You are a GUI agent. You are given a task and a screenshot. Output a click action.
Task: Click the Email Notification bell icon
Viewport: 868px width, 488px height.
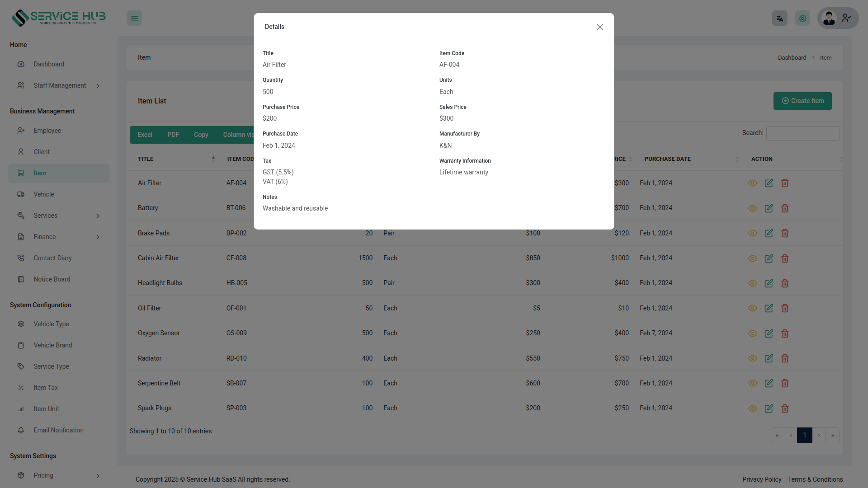point(21,430)
